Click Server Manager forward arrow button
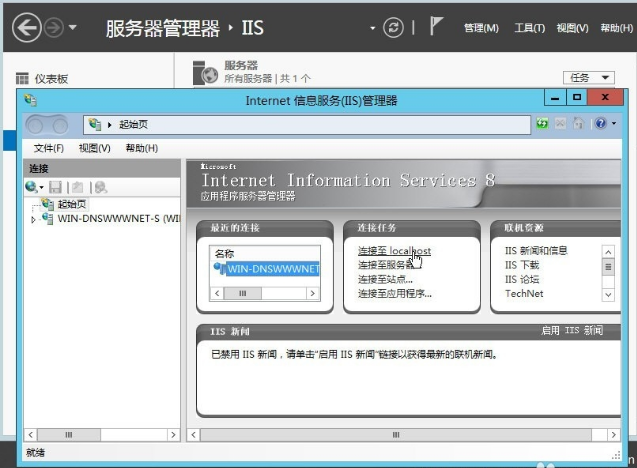This screenshot has width=637, height=468. [x=54, y=28]
